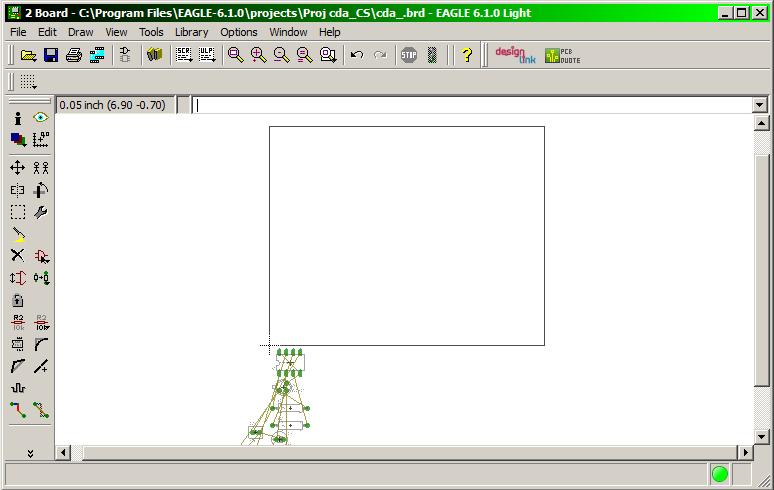774x490 pixels.
Task: Select the Optimize tool
Action: click(40, 366)
